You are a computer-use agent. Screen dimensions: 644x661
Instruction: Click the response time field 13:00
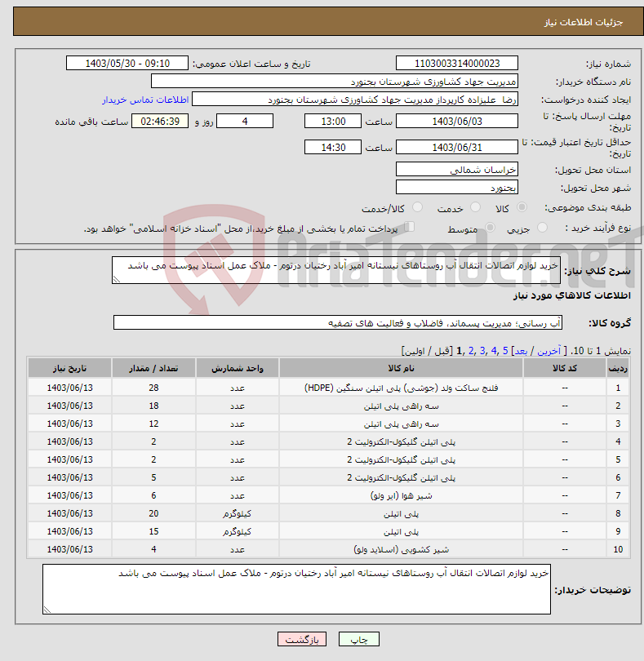coord(333,122)
